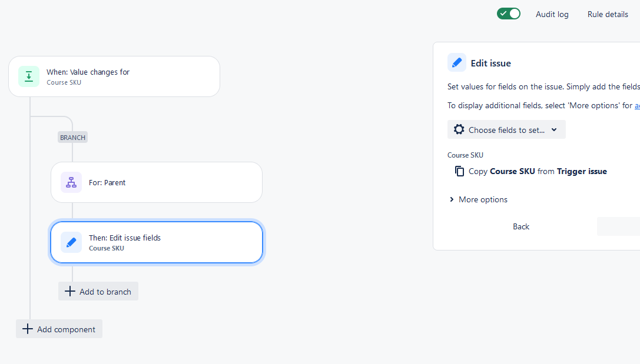Viewport: 640px width, 364px height.
Task: Click the purple branch hierarchy icon
Action: (71, 182)
